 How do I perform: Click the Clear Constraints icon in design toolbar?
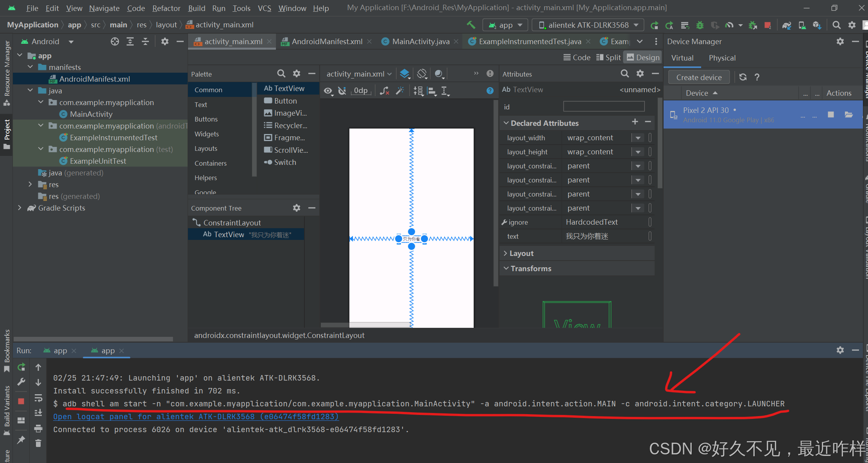point(385,91)
